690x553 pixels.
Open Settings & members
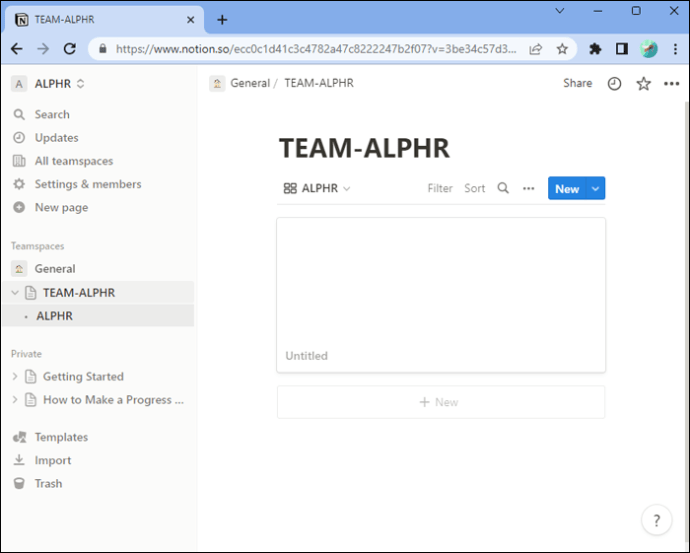(x=88, y=184)
